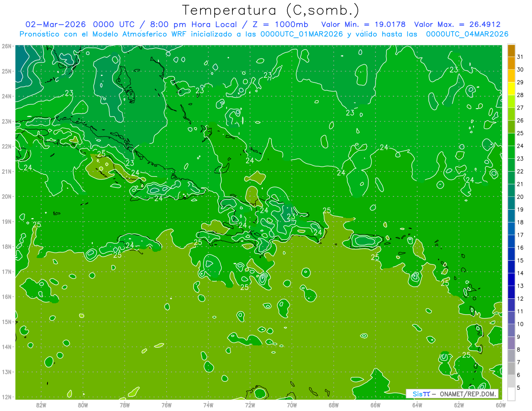Click the longitude label "78W"
Screen dimensions: 532x411
tap(125, 405)
